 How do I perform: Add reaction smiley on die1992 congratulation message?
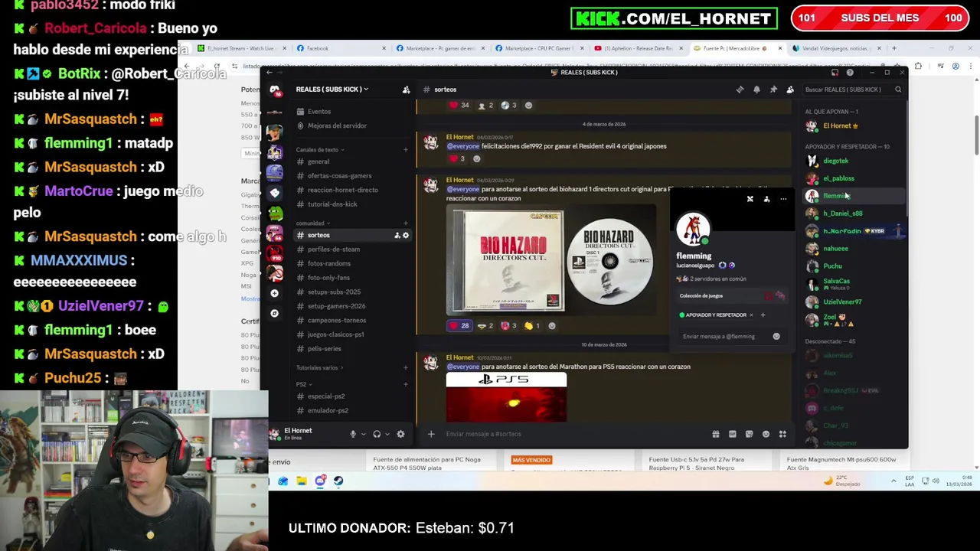pos(476,158)
